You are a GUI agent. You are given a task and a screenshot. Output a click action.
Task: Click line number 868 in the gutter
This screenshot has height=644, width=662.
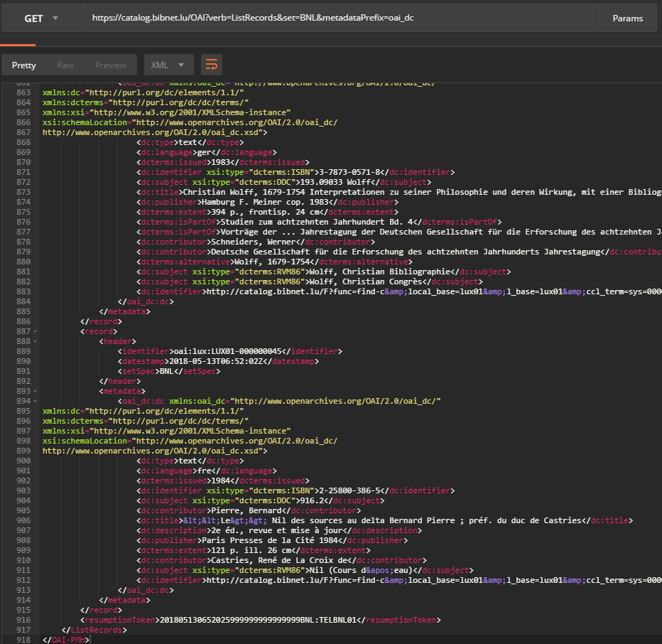point(23,142)
